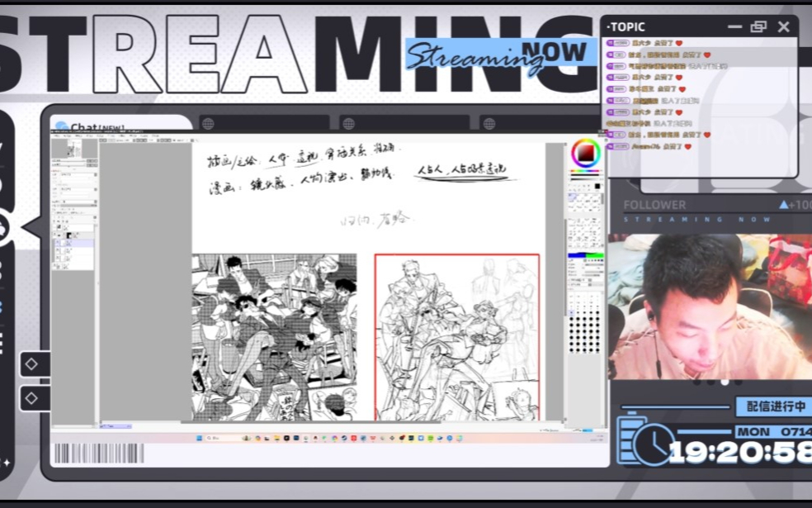The image size is (812, 508).
Task: Click the navigator preview thumbnail in the paint app
Action: (x=73, y=148)
